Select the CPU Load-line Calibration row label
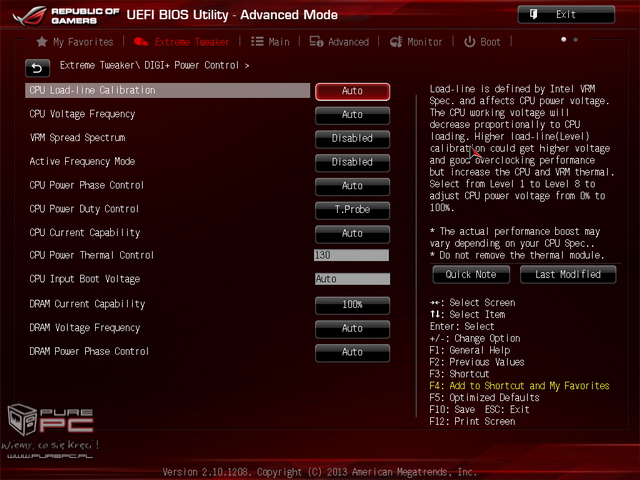640x480 pixels. (x=167, y=91)
